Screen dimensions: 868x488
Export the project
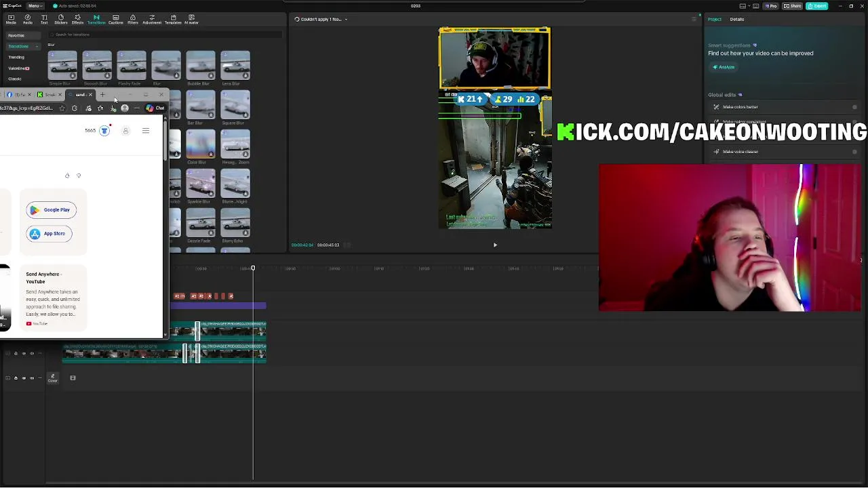coord(816,6)
